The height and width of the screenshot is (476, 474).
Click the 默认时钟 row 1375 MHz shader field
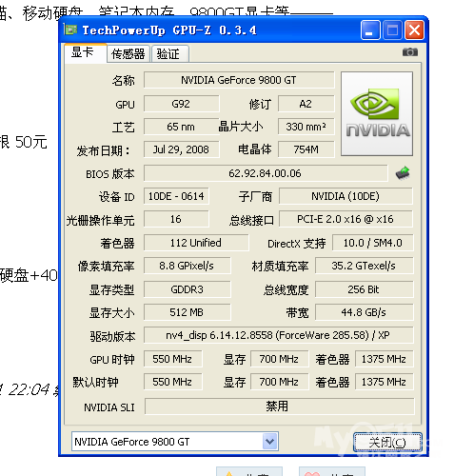(x=385, y=382)
